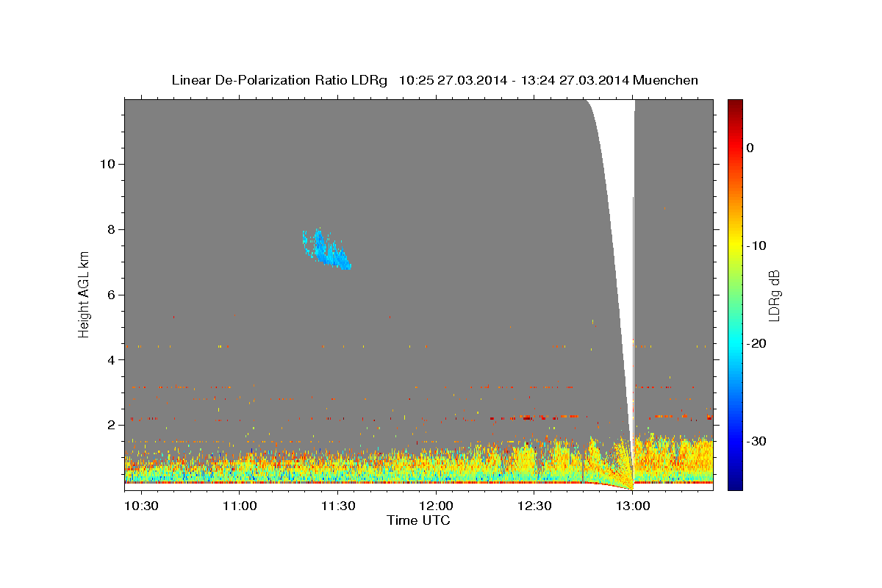Click the height tick label 2
This screenshot has width=882, height=588.
click(111, 425)
